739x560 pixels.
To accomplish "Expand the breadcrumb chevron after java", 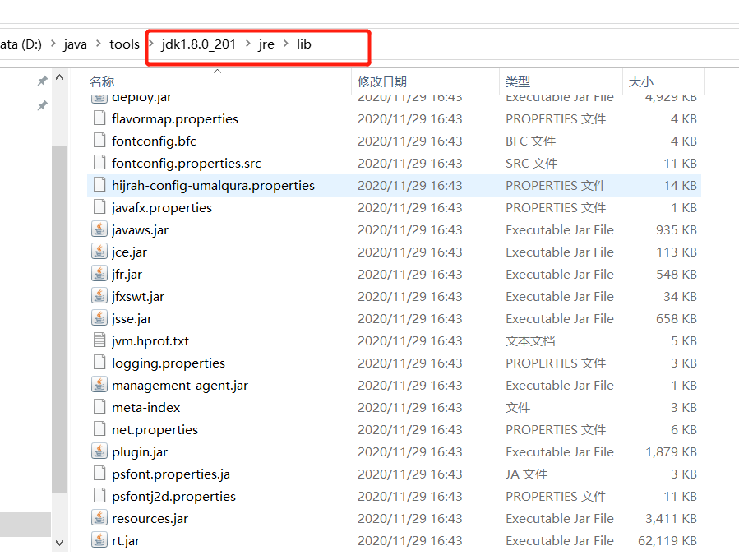I will 98,44.
